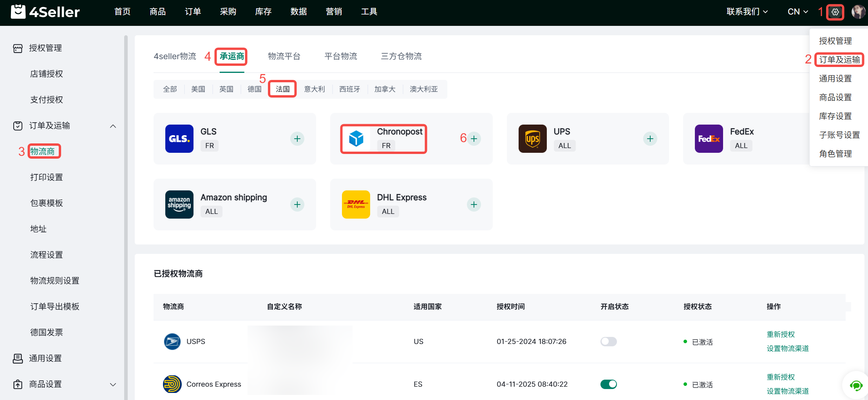The width and height of the screenshot is (868, 400).
Task: Open the settings gear icon
Action: [835, 12]
